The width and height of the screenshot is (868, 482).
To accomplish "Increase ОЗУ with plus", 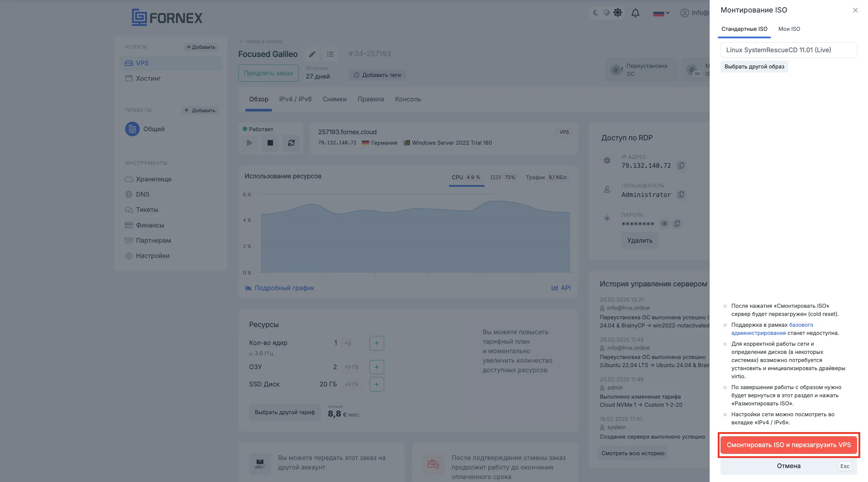I will [377, 367].
